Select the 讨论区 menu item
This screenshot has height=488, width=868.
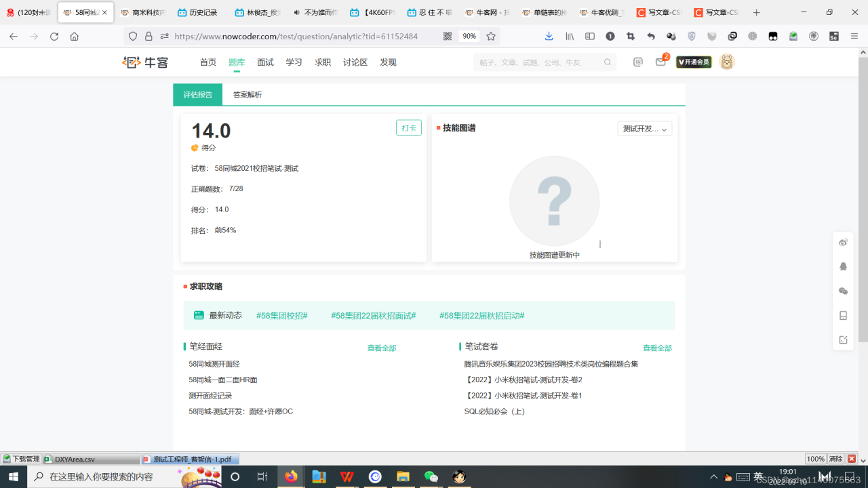pyautogui.click(x=355, y=62)
